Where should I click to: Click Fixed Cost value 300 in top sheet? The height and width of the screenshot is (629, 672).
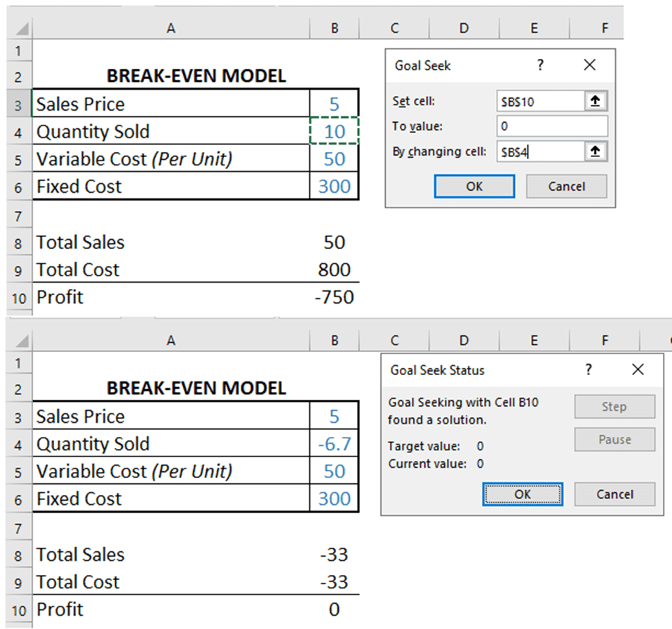coord(335,186)
